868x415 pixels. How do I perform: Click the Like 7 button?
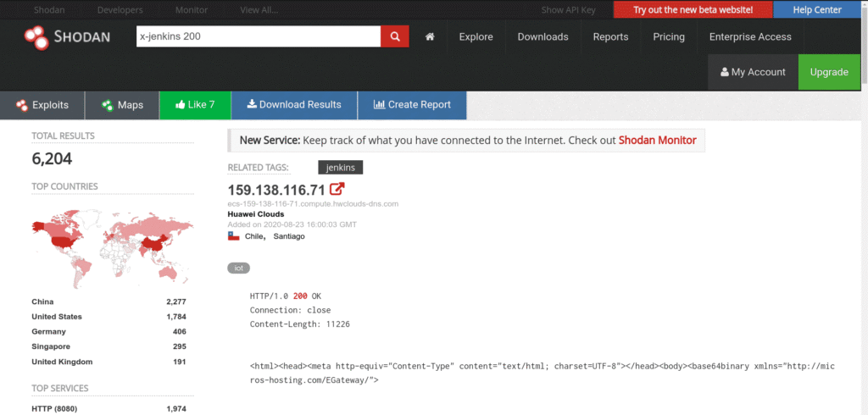coord(195,105)
